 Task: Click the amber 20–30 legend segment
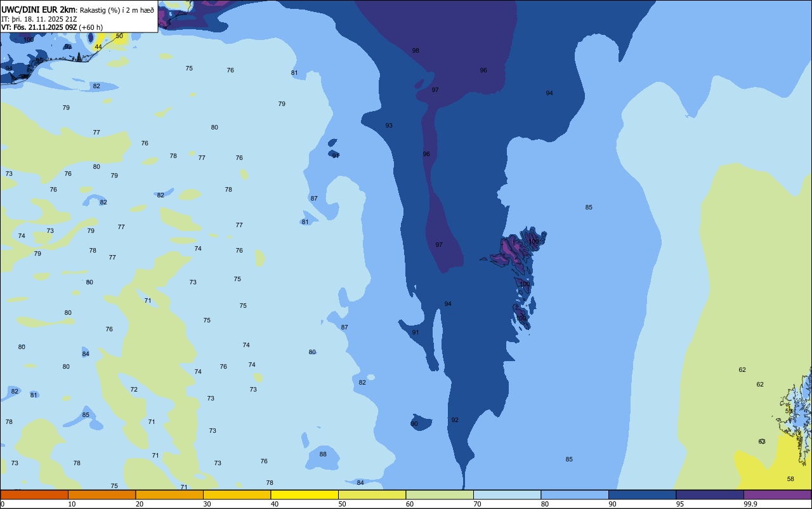tap(169, 494)
